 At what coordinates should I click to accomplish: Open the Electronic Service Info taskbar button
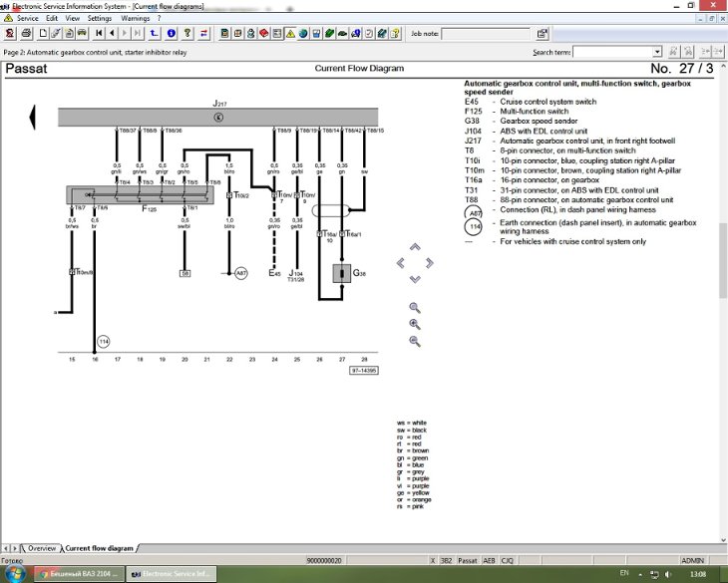(172, 574)
